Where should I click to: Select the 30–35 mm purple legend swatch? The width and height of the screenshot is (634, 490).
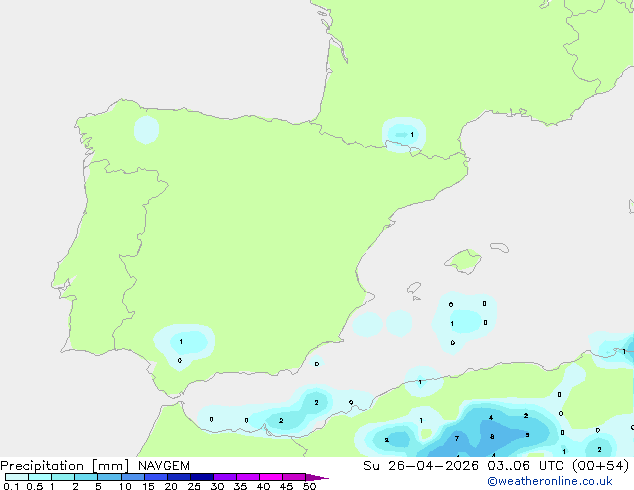[225, 477]
